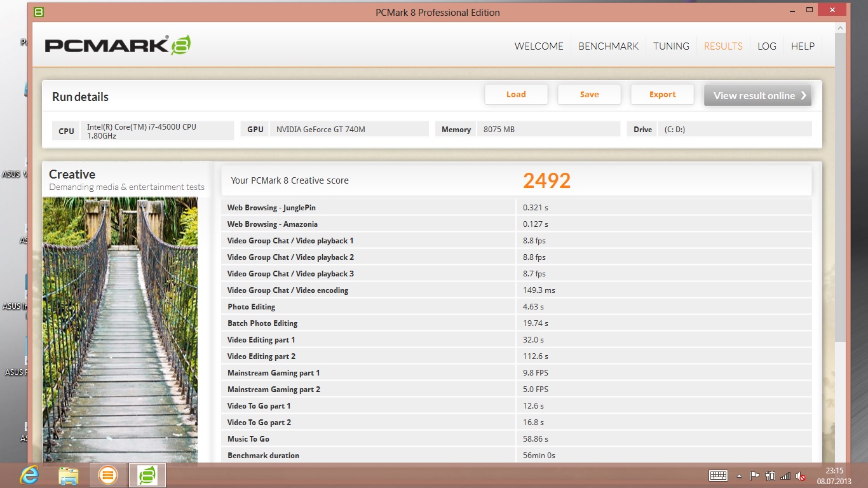Image resolution: width=868 pixels, height=488 pixels.
Task: Switch to the BENCHMARK tab
Action: pyautogui.click(x=608, y=46)
